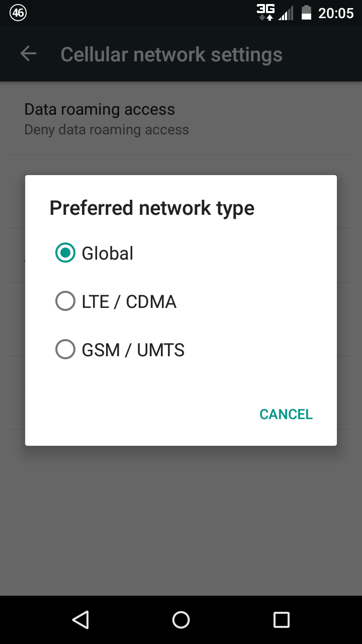
Task: Tap Deny data roaming access subtitle
Action: point(107,130)
